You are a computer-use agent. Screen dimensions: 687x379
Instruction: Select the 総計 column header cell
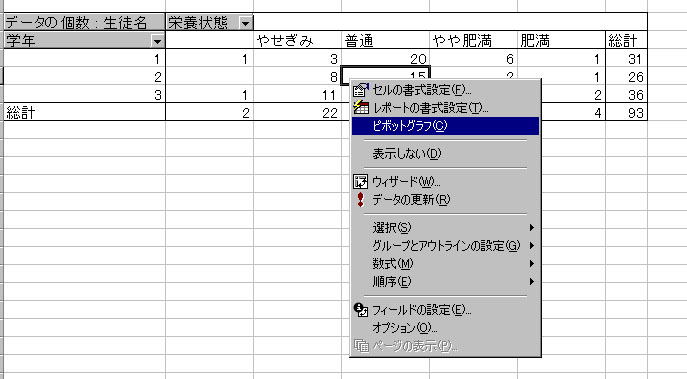[626, 40]
